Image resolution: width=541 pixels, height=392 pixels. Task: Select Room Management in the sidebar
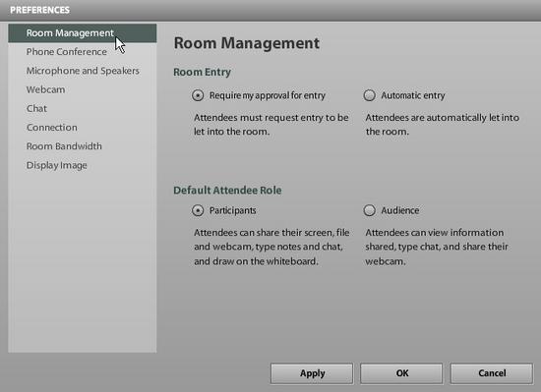pyautogui.click(x=82, y=33)
